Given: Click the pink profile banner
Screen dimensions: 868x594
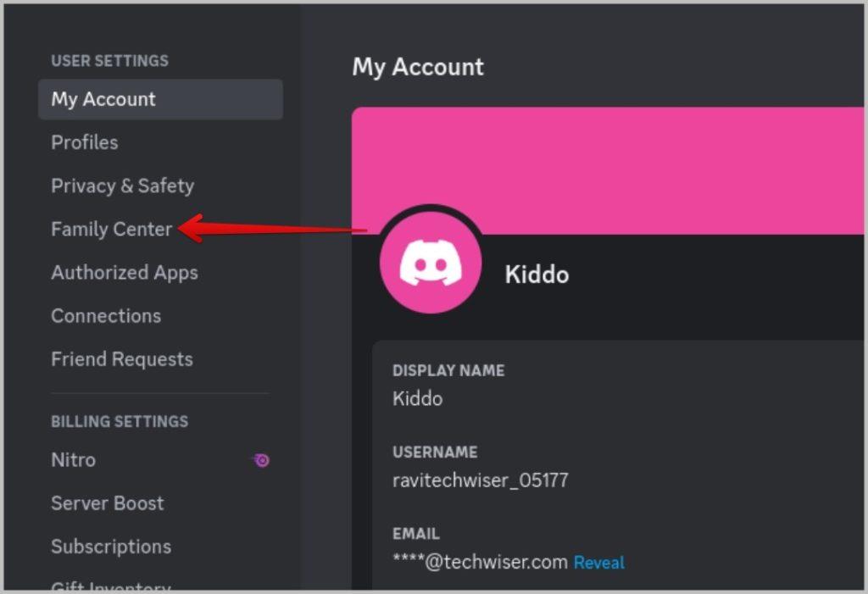Looking at the screenshot, I should tap(607, 170).
